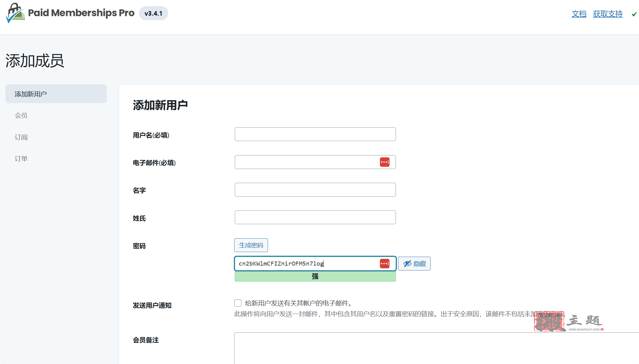Click the 会员备注 text area

click(x=436, y=348)
